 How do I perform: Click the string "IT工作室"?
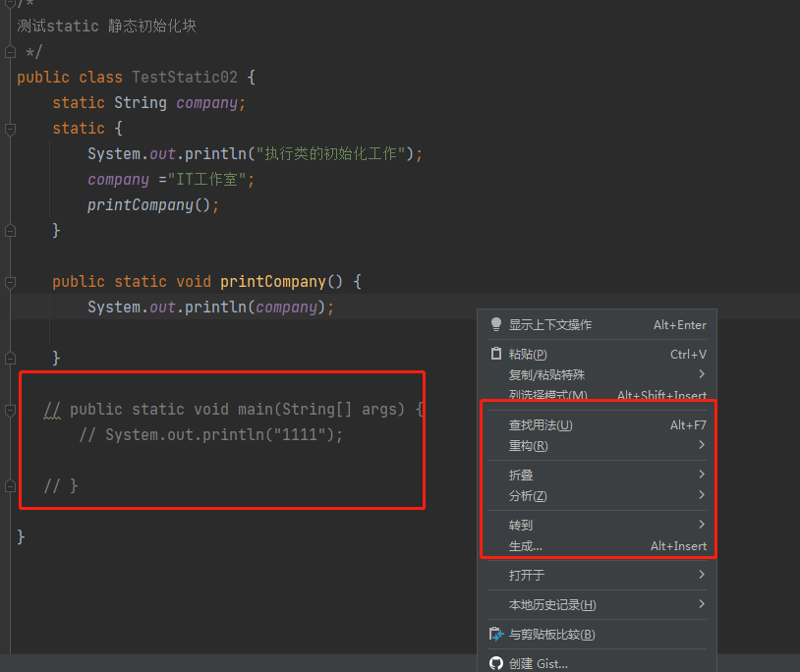[207, 179]
